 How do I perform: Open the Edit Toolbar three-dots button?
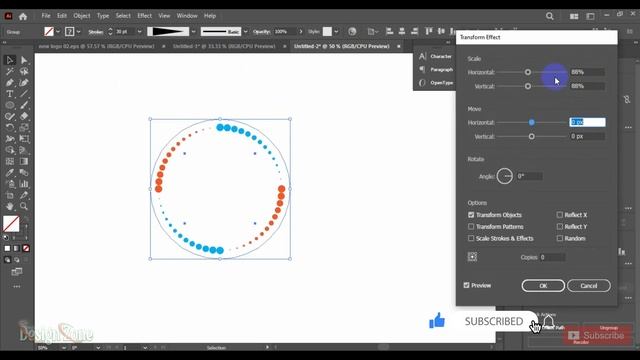point(17,287)
